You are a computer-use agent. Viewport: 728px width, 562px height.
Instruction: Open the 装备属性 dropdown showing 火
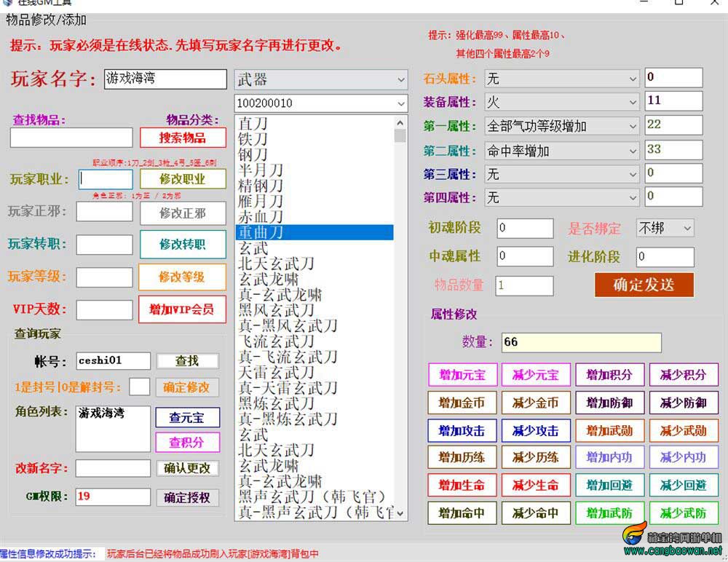pyautogui.click(x=562, y=102)
